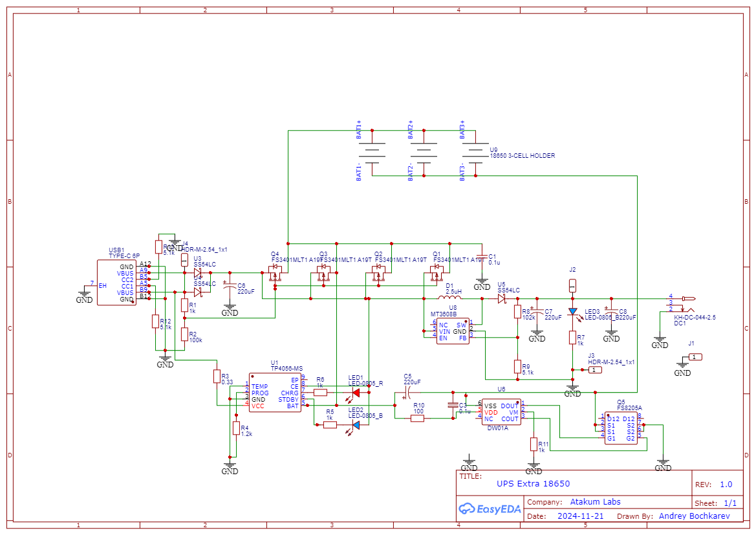Select the D1 value '2.5uH'
The width and height of the screenshot is (756, 535).
click(x=454, y=292)
